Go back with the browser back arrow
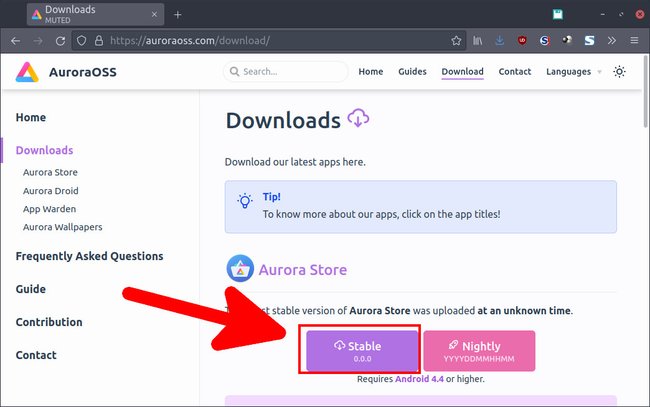The image size is (650, 407). pyautogui.click(x=16, y=41)
